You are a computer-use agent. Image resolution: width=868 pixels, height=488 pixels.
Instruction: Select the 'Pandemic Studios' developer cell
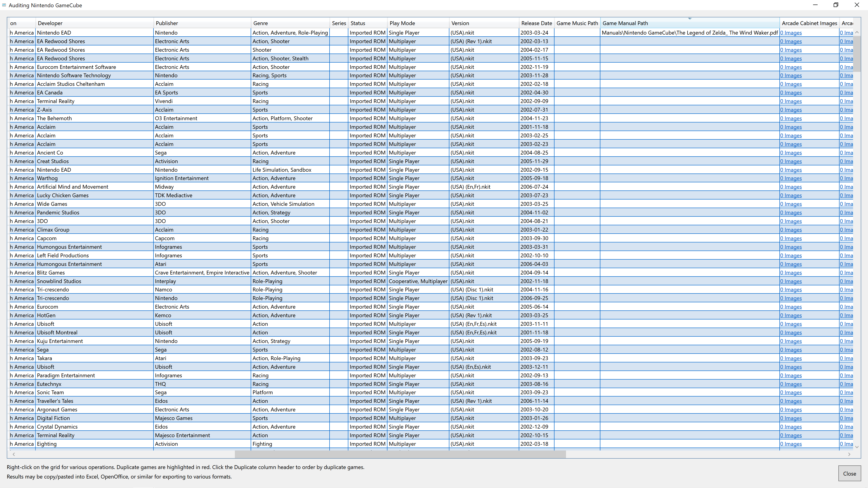click(x=94, y=213)
